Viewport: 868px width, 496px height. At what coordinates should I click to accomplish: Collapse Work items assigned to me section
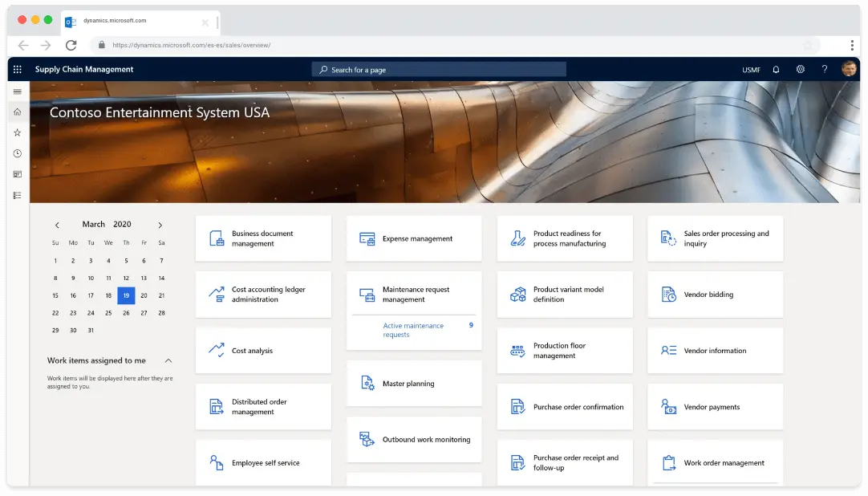coord(168,361)
